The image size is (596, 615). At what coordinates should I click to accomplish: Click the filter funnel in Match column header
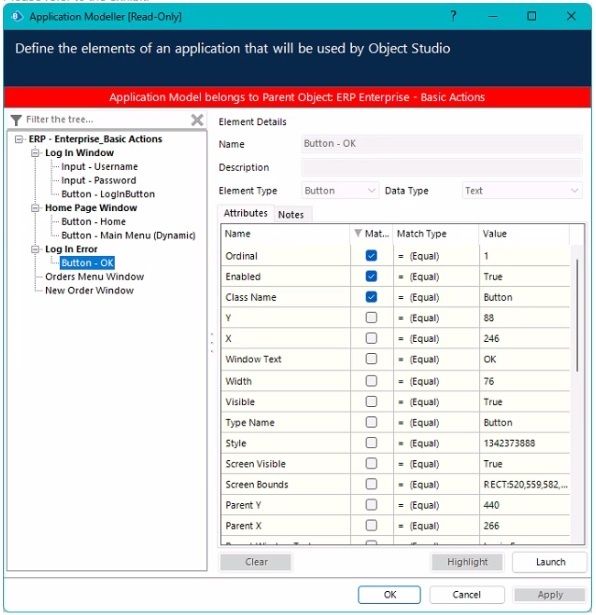coord(358,234)
